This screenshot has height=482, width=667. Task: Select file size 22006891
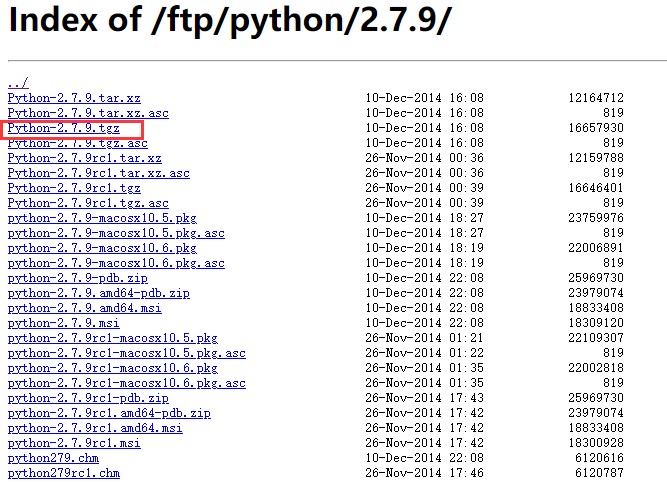point(596,248)
